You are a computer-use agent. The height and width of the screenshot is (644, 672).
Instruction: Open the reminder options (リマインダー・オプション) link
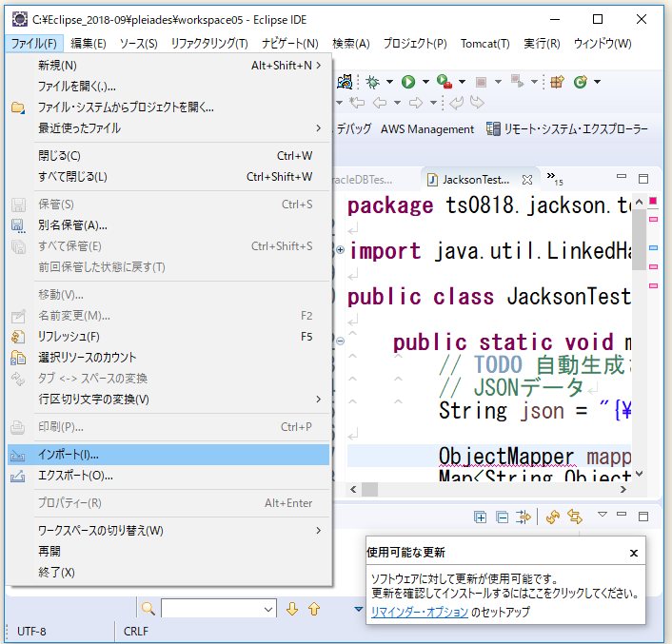tap(419, 612)
